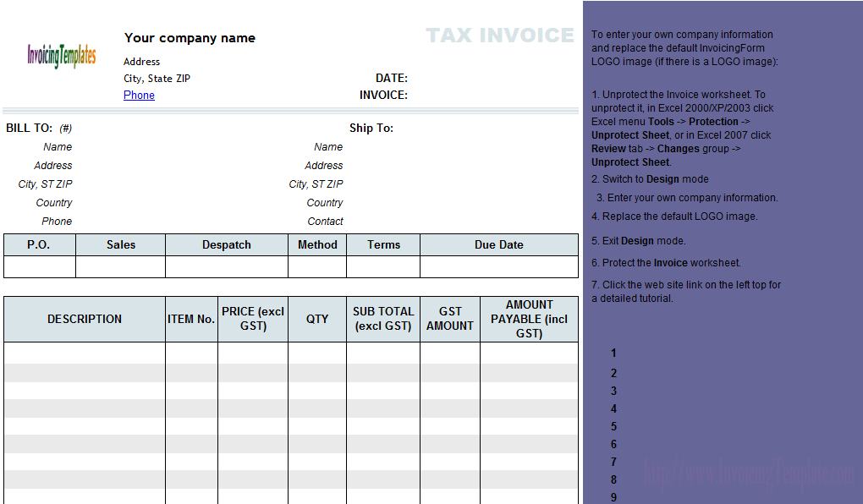
Task: Click the "Switch to Design mode" instruction
Action: tap(650, 179)
